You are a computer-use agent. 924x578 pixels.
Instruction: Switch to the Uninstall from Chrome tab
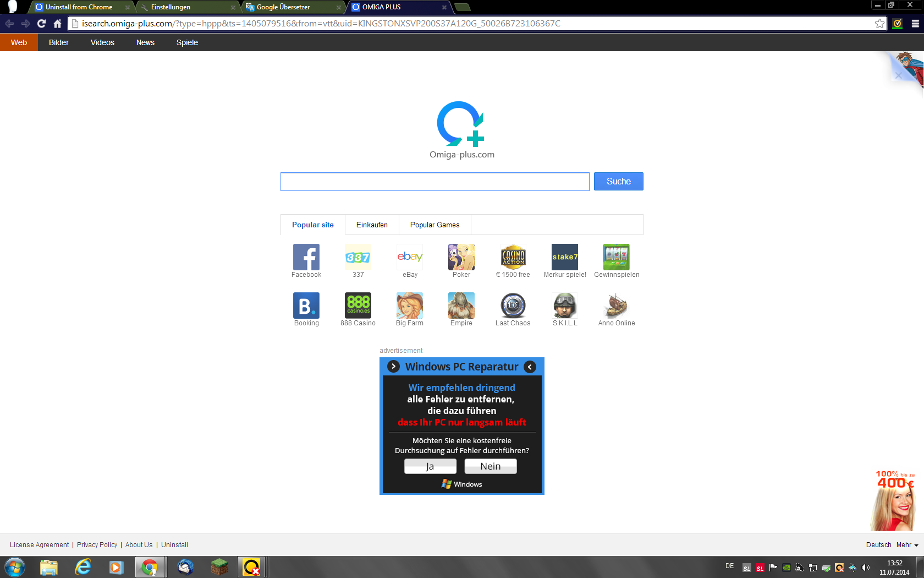(81, 7)
